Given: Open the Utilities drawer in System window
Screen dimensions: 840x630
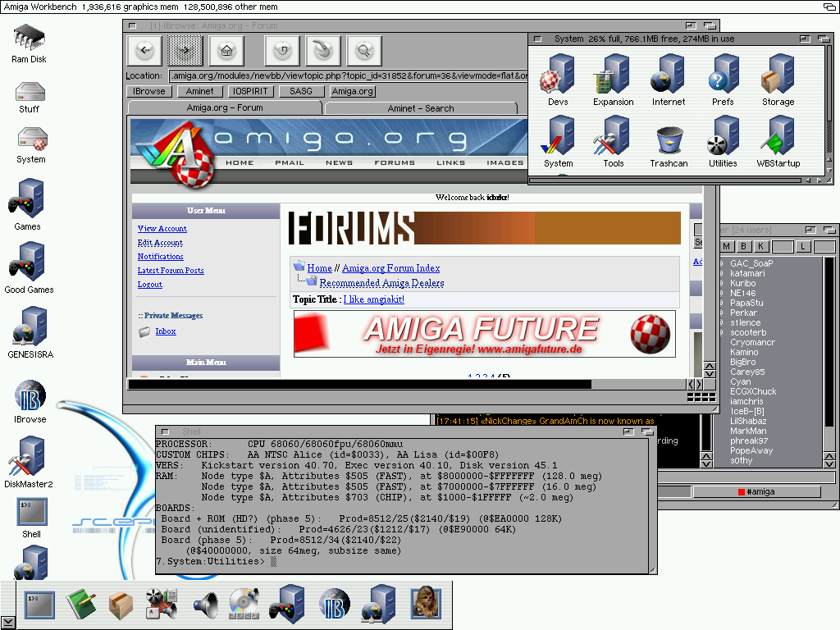Looking at the screenshot, I should [723, 142].
